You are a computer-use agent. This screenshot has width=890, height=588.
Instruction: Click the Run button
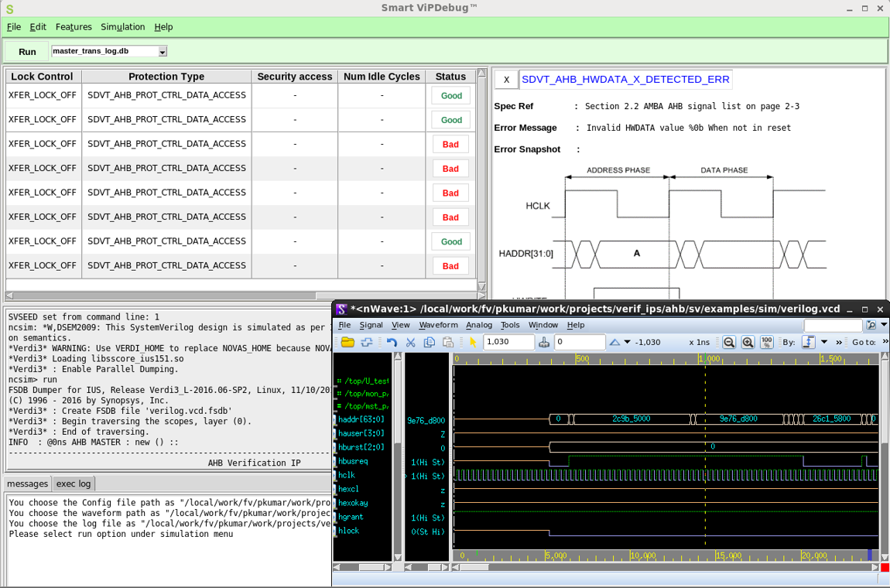(26, 52)
